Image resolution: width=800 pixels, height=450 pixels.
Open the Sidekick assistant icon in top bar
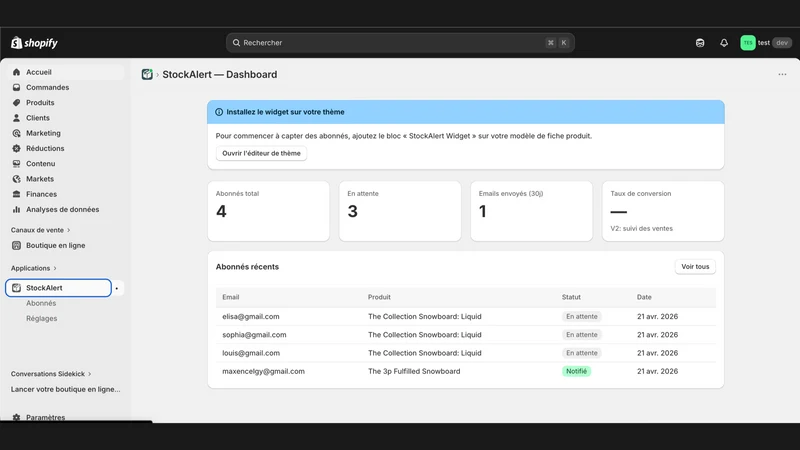pyautogui.click(x=700, y=43)
